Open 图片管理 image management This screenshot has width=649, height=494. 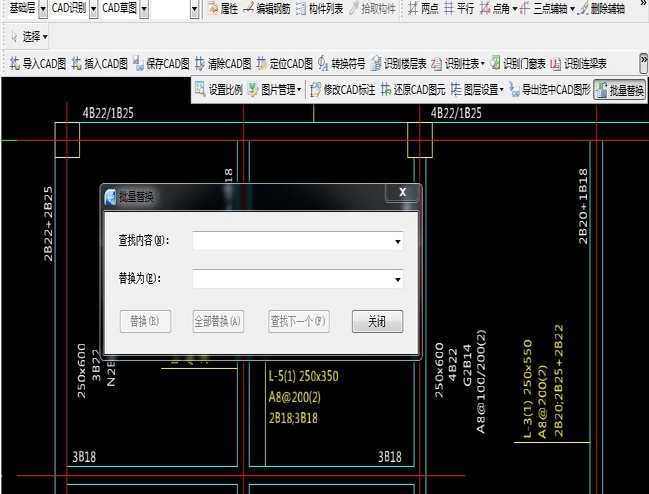point(272,89)
